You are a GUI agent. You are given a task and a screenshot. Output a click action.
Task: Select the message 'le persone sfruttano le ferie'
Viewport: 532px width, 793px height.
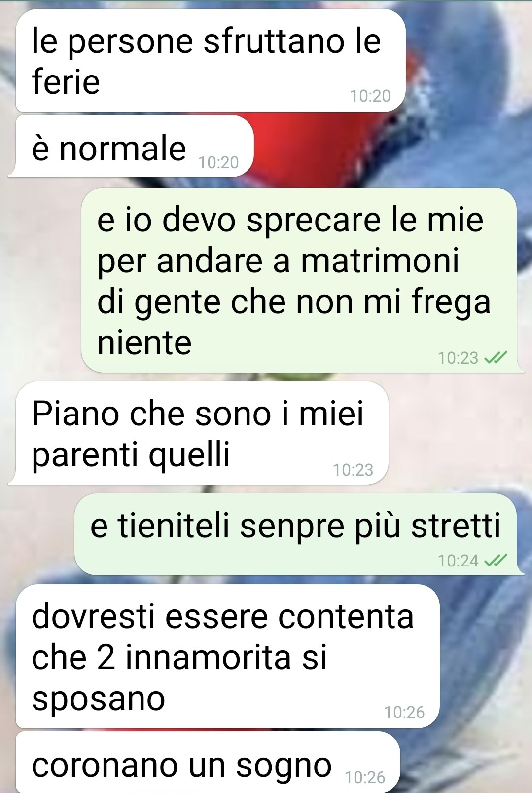click(x=211, y=60)
